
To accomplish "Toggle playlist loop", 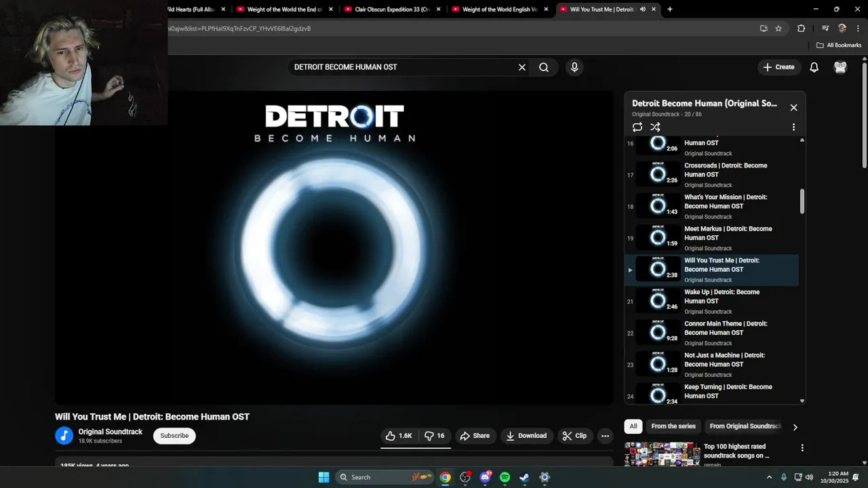I will 637,127.
